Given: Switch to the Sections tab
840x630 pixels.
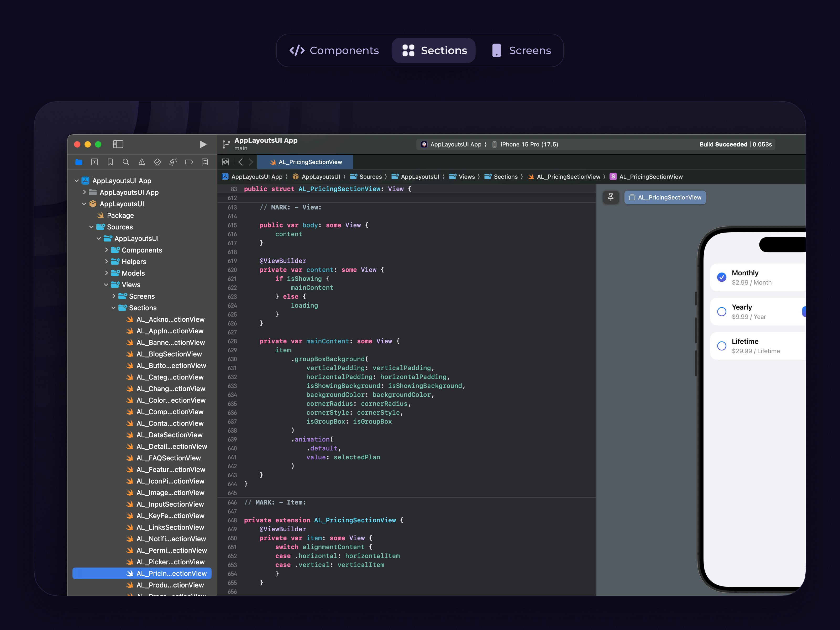Looking at the screenshot, I should click(x=434, y=50).
